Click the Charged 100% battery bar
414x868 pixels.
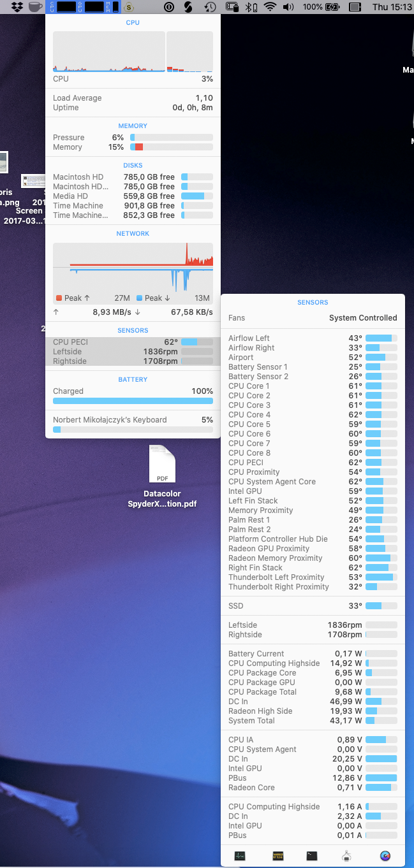(133, 401)
